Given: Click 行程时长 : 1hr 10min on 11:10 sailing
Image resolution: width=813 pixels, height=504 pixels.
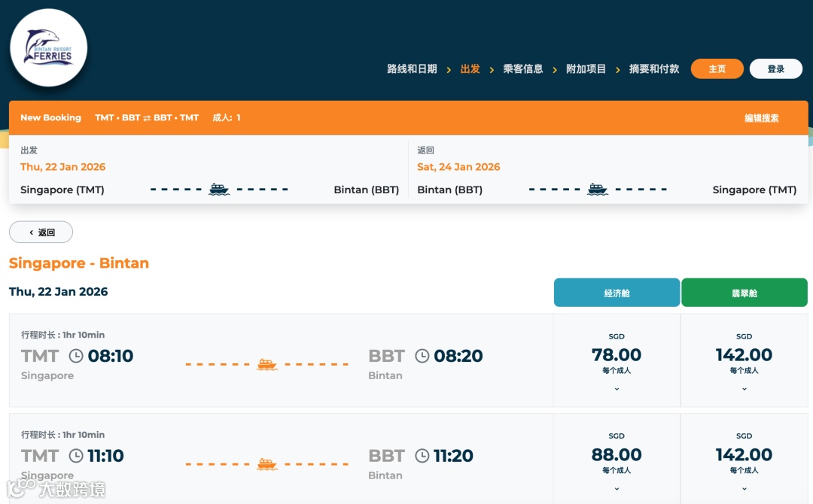Looking at the screenshot, I should click(62, 435).
